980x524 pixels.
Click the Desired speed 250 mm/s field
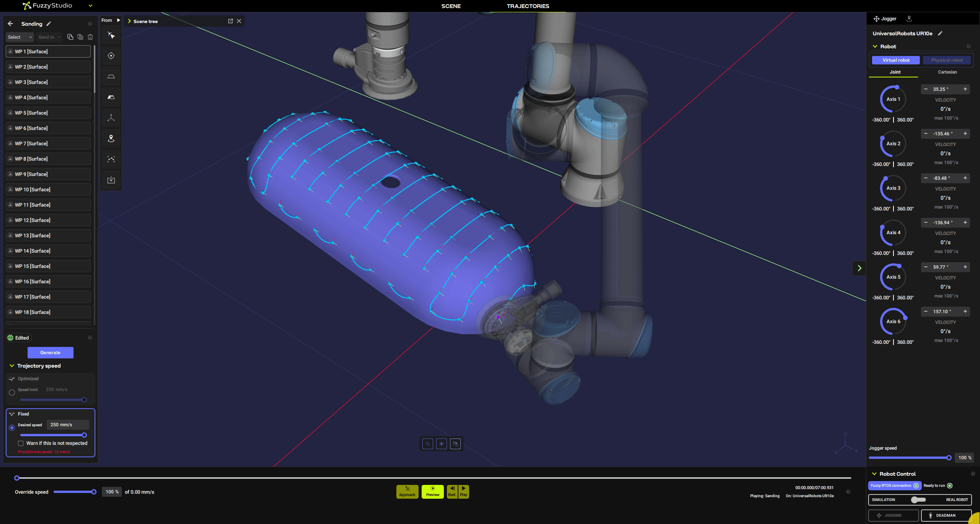tap(68, 425)
